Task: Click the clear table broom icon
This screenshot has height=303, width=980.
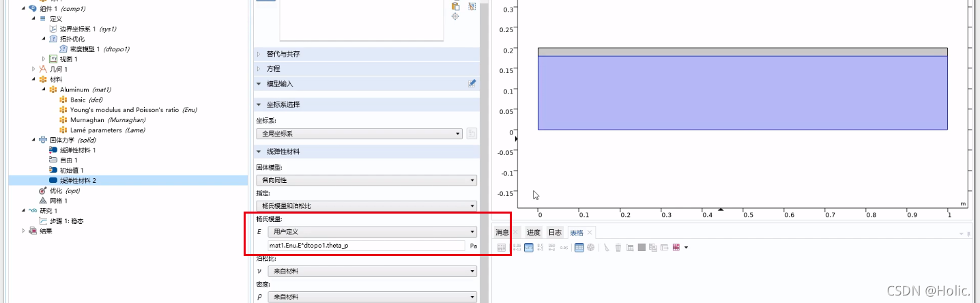Action: (x=606, y=247)
